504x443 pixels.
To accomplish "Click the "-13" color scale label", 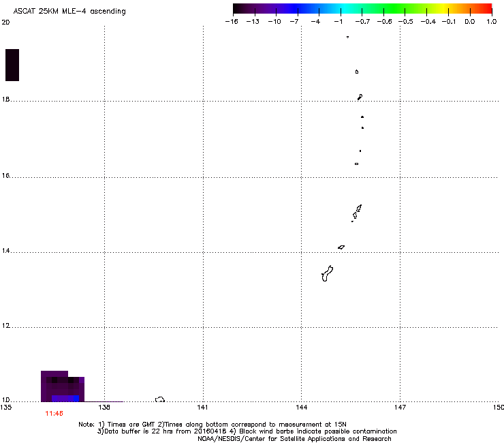I will [x=253, y=22].
